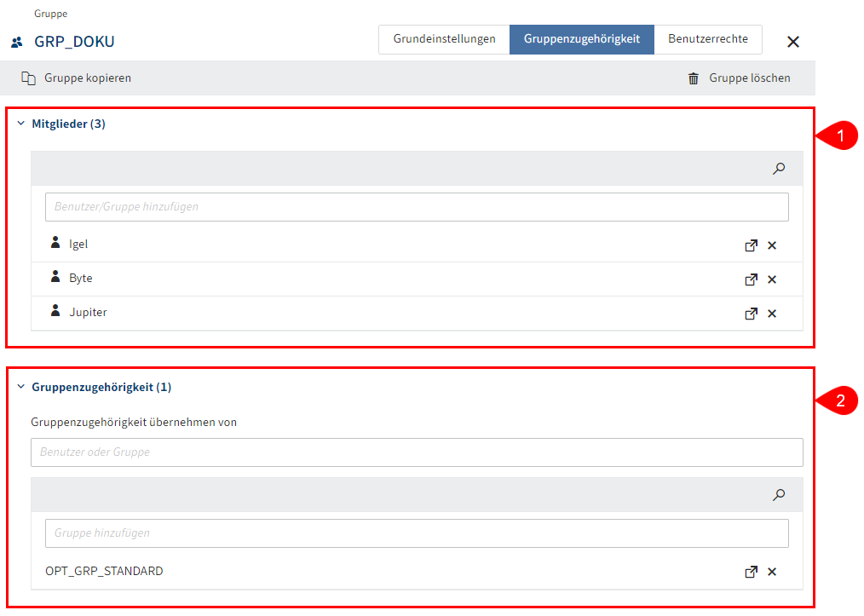This screenshot has height=616, width=864.
Task: Focus the Benutzer/Gruppe hinzufügen field
Action: (417, 207)
